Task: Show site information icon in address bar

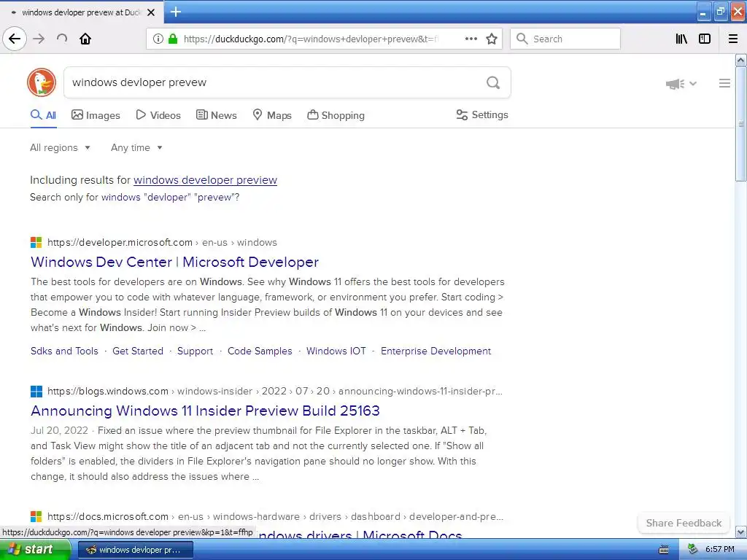Action: click(158, 39)
